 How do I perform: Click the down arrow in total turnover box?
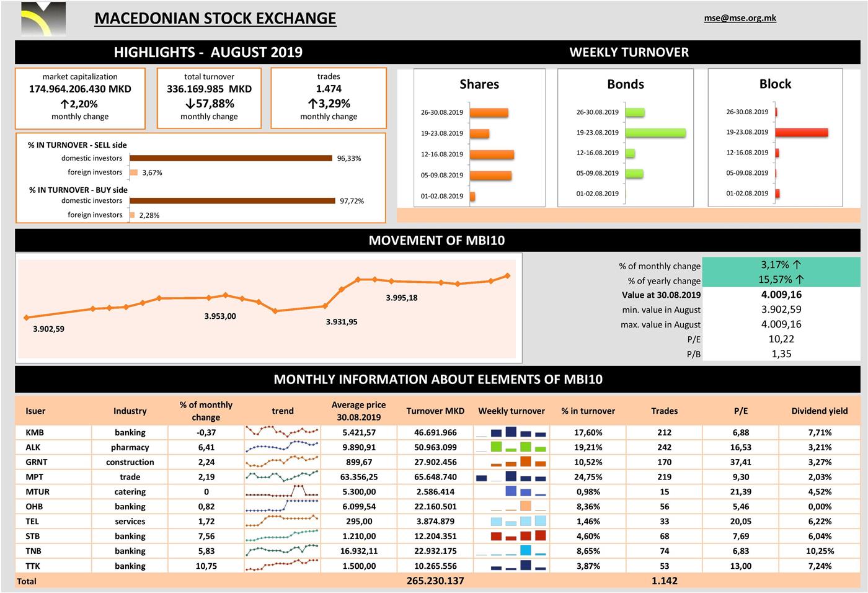point(190,104)
